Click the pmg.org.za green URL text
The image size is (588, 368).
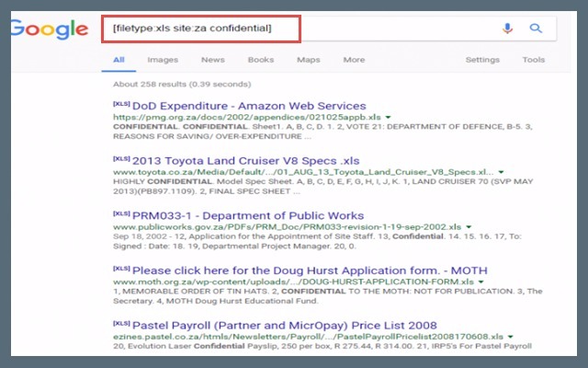click(247, 117)
